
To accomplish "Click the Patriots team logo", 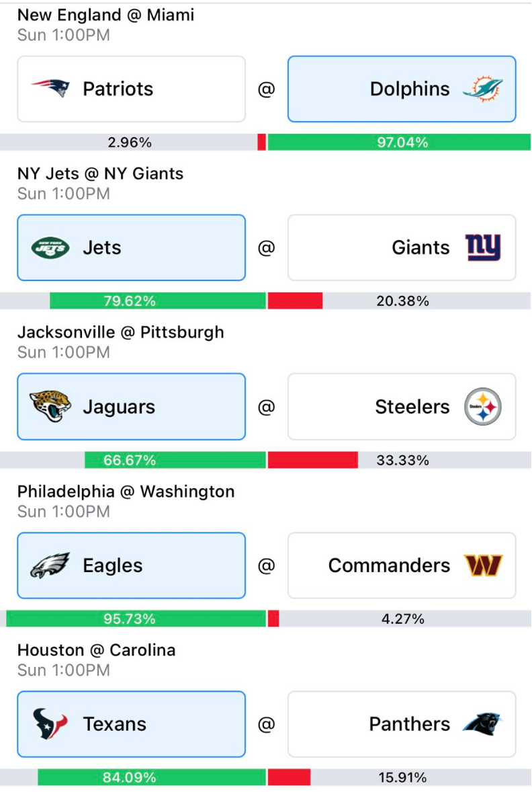I will point(50,88).
